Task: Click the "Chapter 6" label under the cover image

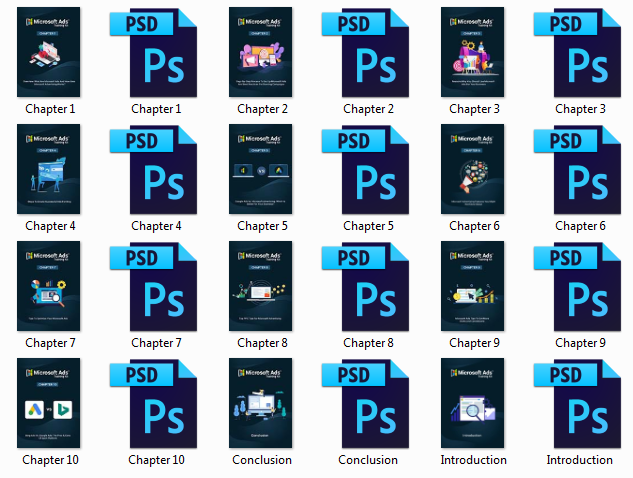Action: coord(474,226)
